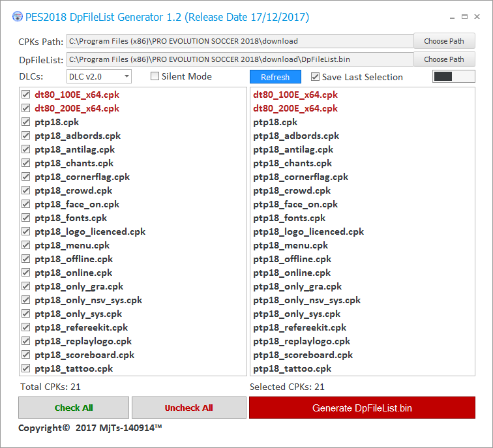Click the DpFileList path text field
This screenshot has height=448, width=493.
240,59
